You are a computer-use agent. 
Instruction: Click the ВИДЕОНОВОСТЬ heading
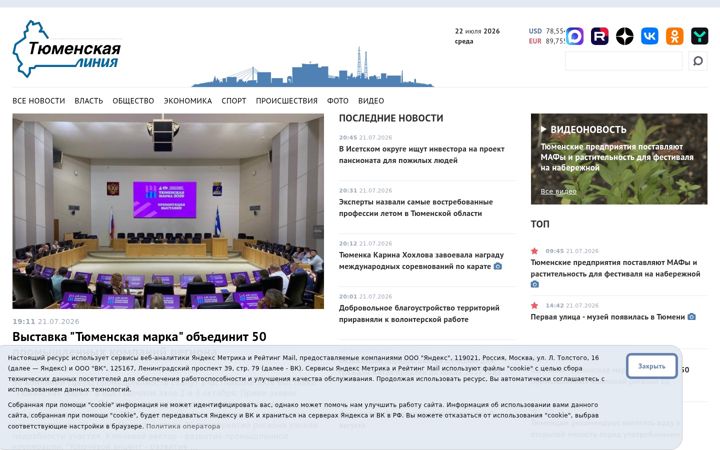pyautogui.click(x=588, y=129)
